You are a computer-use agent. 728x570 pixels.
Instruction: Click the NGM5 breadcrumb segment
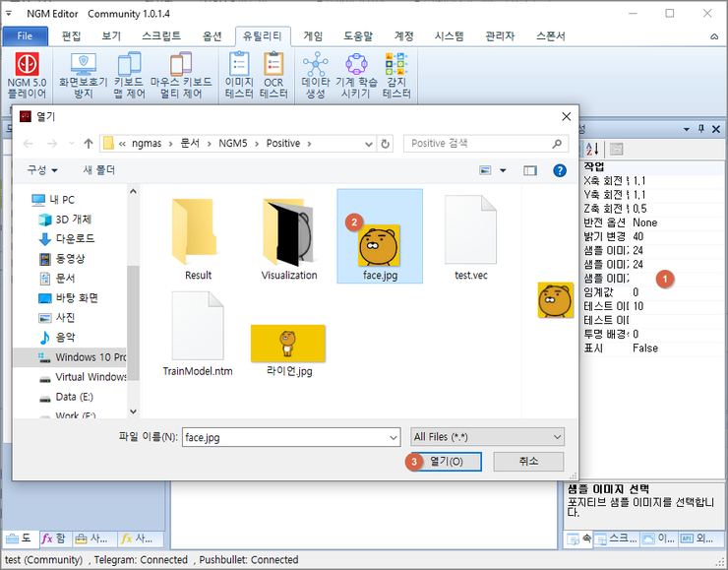pyautogui.click(x=233, y=144)
